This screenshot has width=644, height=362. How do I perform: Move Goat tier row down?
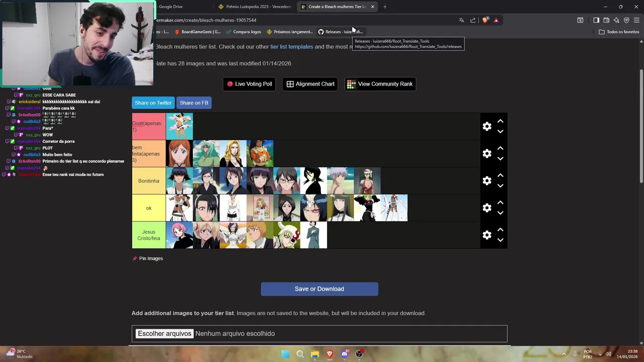pos(500,132)
